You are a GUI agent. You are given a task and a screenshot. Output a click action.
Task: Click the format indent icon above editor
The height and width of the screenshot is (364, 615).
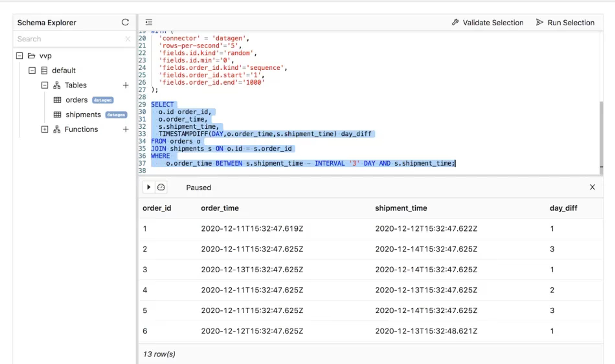[149, 22]
